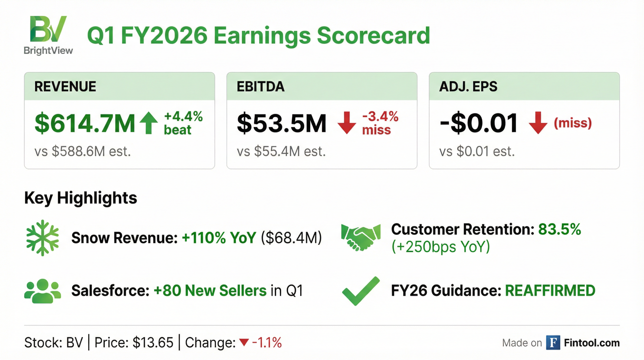
Task: Click the red stock change triangle
Action: pos(244,342)
